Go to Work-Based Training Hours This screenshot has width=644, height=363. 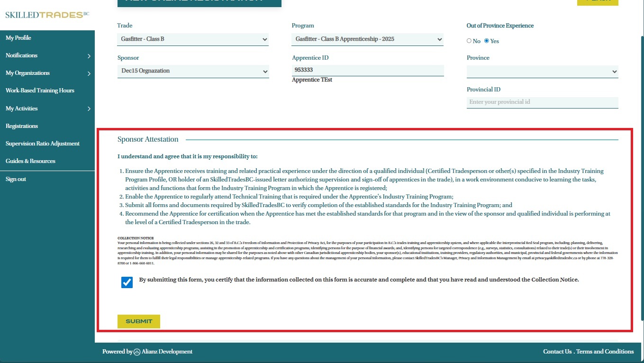pos(40,91)
